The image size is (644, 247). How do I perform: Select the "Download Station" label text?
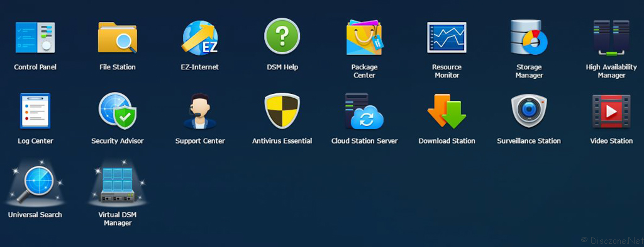447,141
